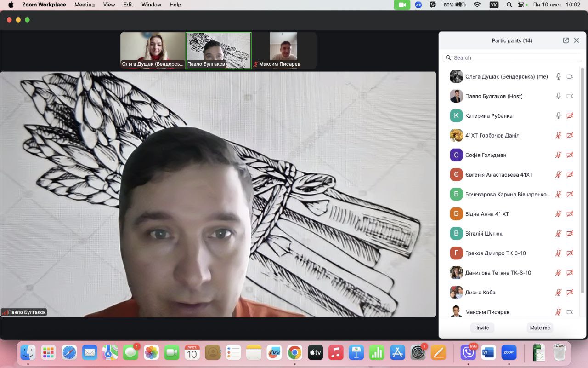Image resolution: width=588 pixels, height=368 pixels.
Task: Click the Invite button
Action: coord(482,328)
